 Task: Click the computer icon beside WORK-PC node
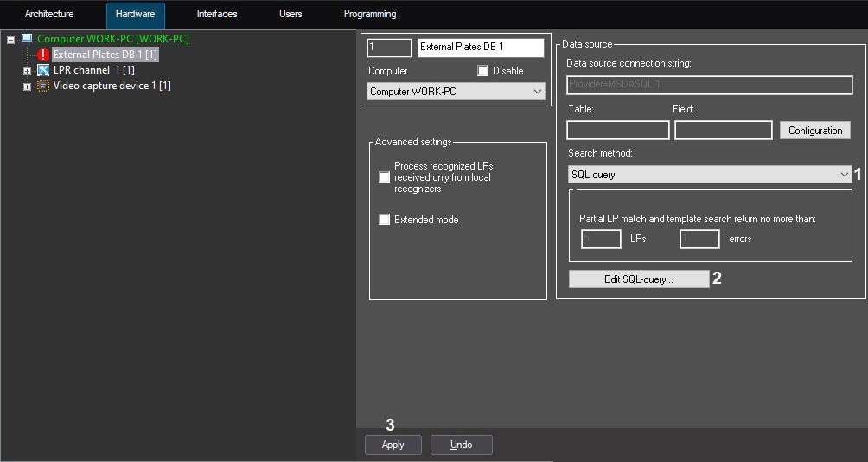[27, 39]
